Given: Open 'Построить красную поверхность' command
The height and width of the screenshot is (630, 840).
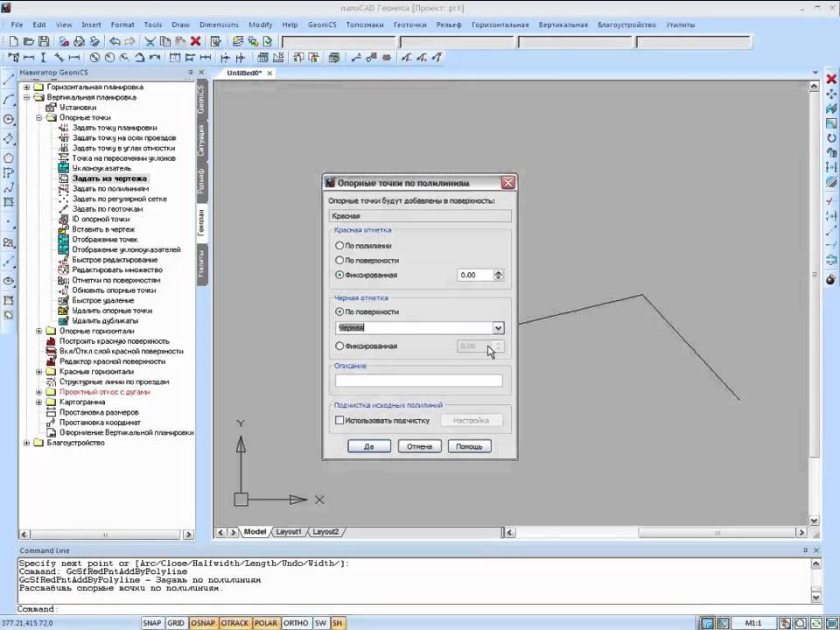Looking at the screenshot, I should (114, 340).
